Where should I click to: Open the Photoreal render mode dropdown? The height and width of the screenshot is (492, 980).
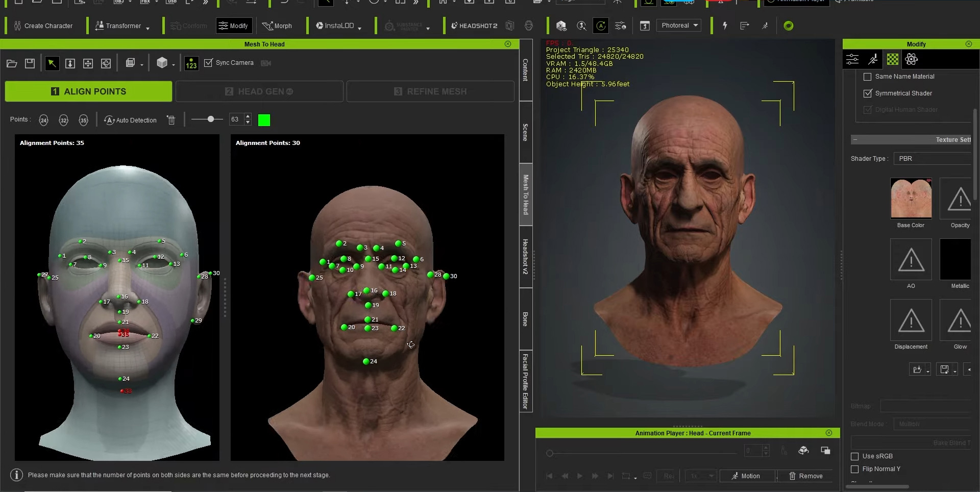(679, 26)
